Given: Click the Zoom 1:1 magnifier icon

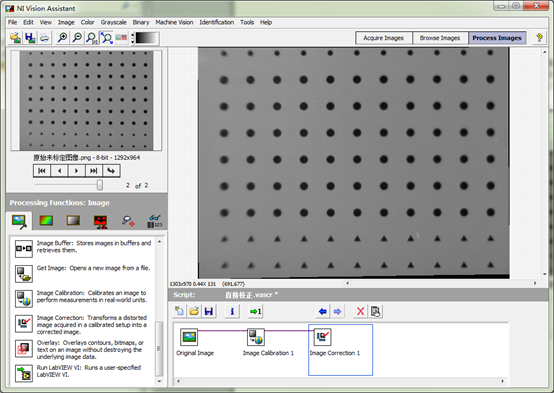Looking at the screenshot, I should [x=92, y=37].
